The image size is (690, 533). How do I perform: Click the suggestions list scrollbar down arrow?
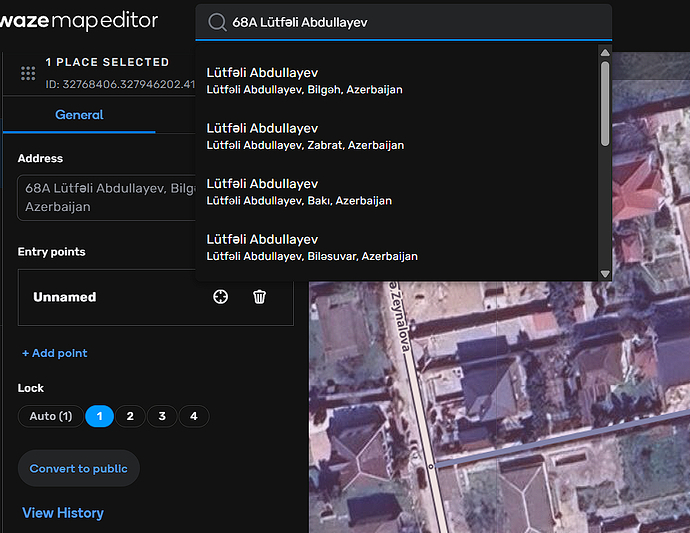(605, 274)
